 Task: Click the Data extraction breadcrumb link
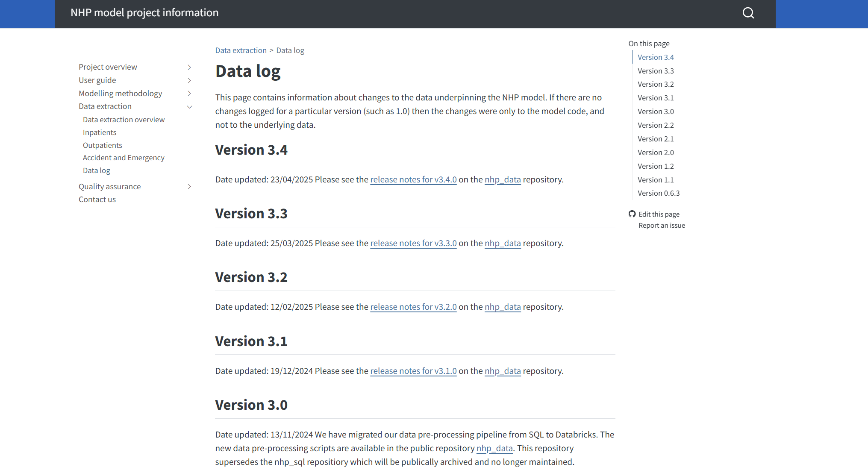(x=241, y=50)
